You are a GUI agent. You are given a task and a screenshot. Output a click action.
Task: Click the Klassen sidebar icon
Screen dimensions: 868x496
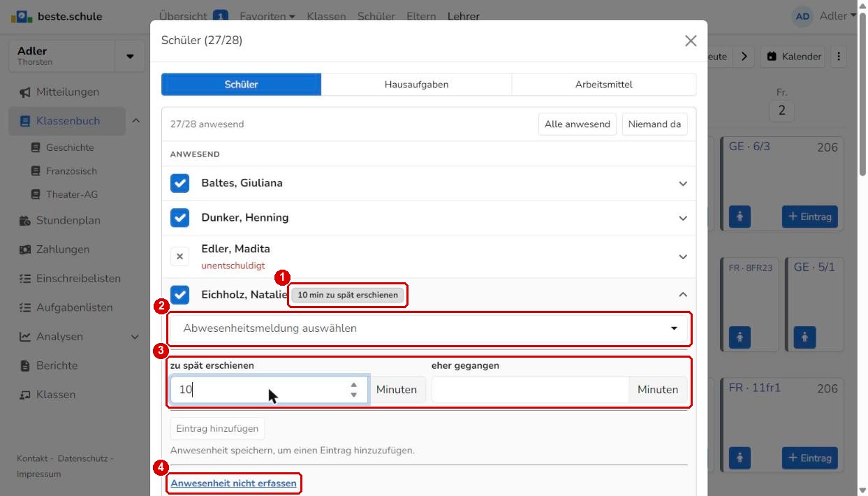tap(24, 395)
